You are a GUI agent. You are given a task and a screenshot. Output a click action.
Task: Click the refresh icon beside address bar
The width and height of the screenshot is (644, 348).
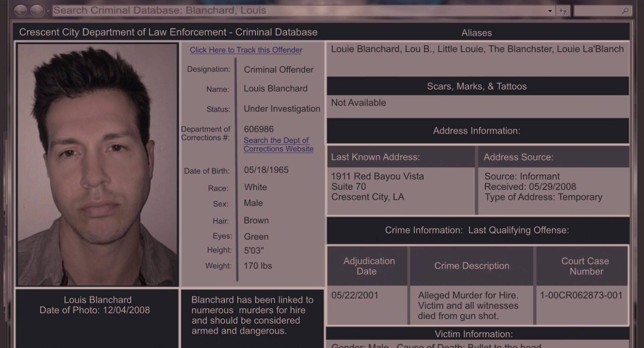pyautogui.click(x=563, y=11)
